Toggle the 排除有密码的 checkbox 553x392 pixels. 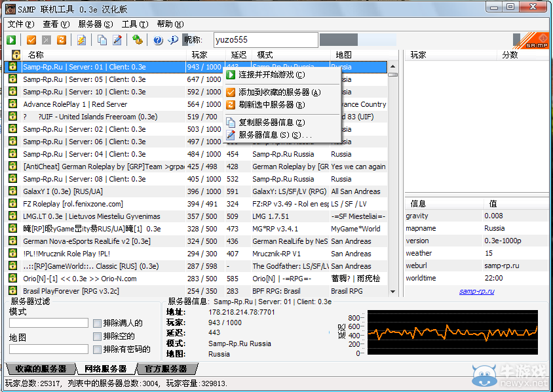(x=97, y=349)
